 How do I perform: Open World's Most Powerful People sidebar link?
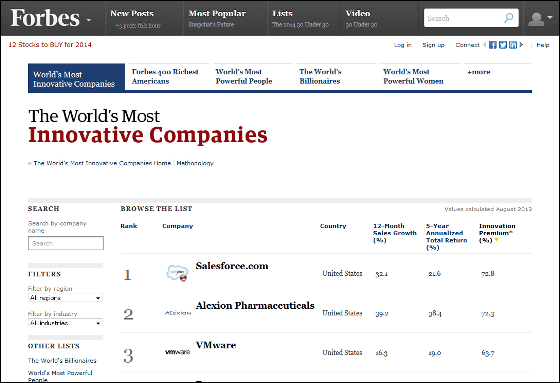(x=60, y=376)
